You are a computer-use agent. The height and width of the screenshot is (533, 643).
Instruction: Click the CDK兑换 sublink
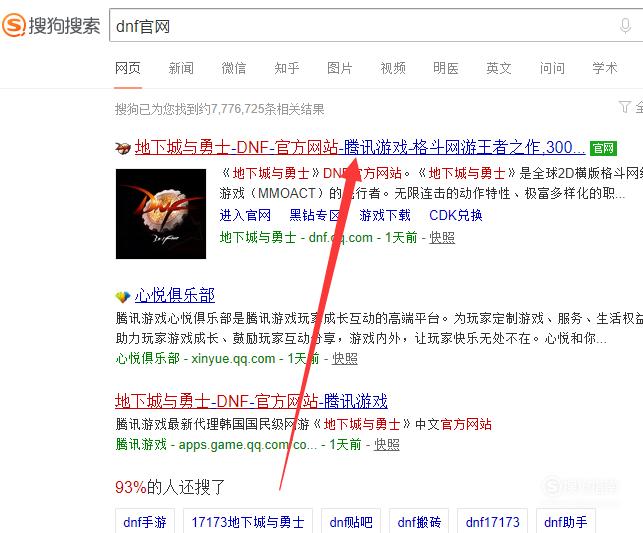(x=456, y=215)
